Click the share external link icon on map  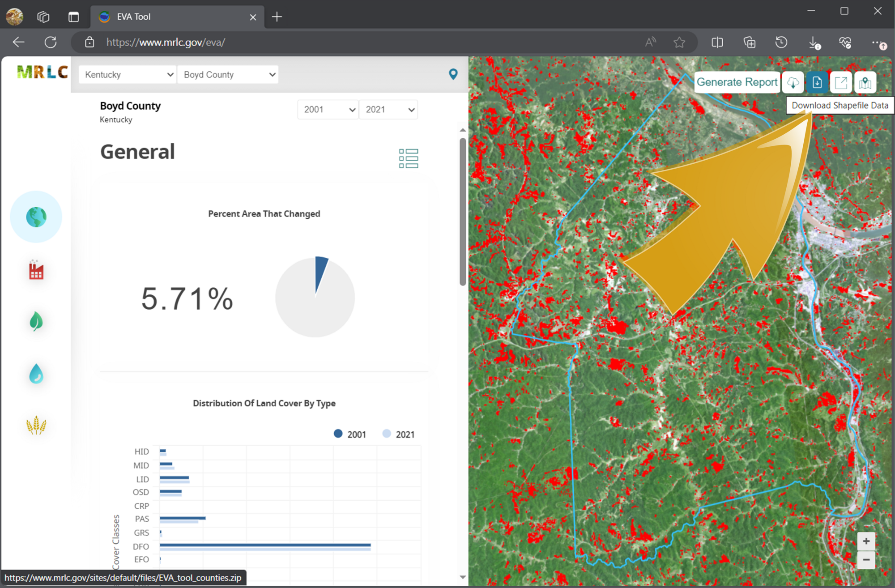point(841,82)
